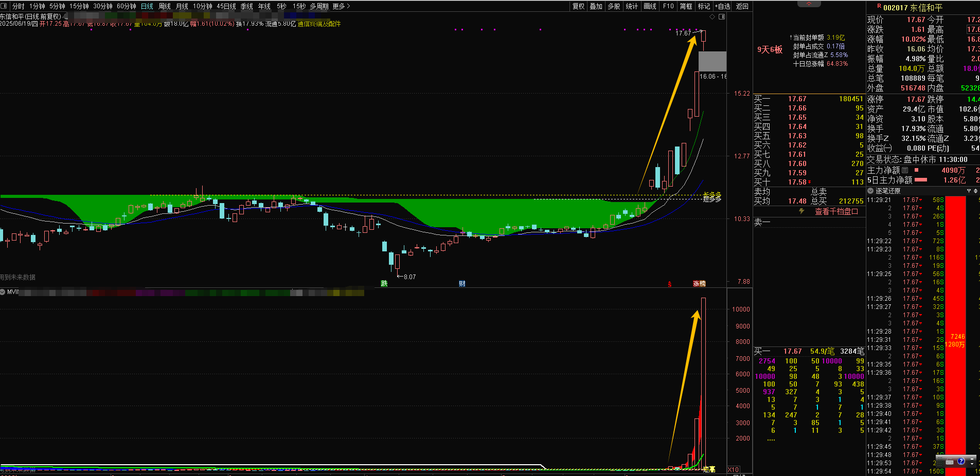Select the 日线 daily chart tab
Viewport: 980px width, 476px height.
147,6
